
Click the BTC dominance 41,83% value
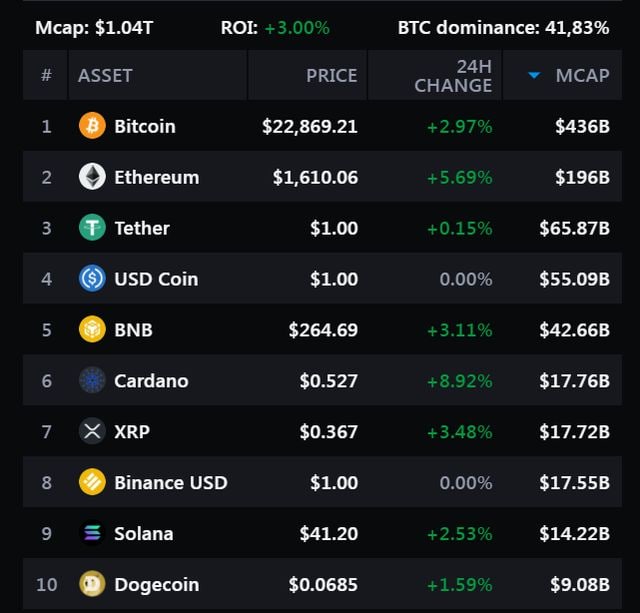coord(577,27)
